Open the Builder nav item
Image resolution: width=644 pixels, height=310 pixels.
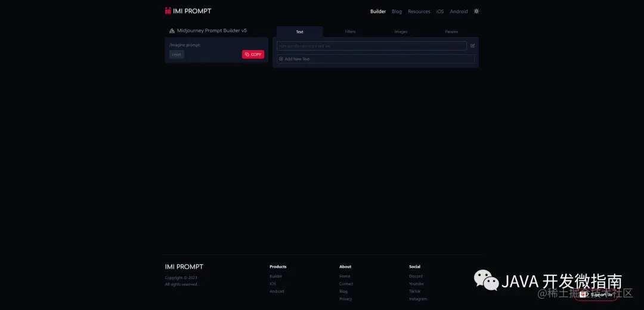click(x=378, y=11)
